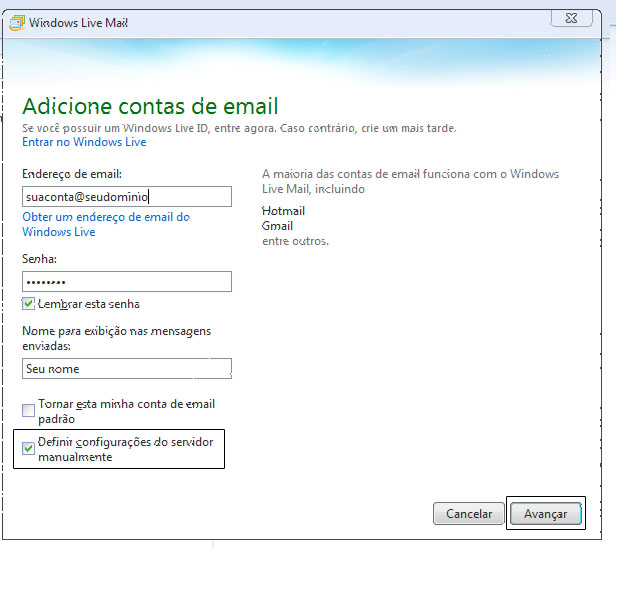Uncheck the 'Lembrar esta senha' checkbox
This screenshot has width=620, height=600.
pos(29,304)
